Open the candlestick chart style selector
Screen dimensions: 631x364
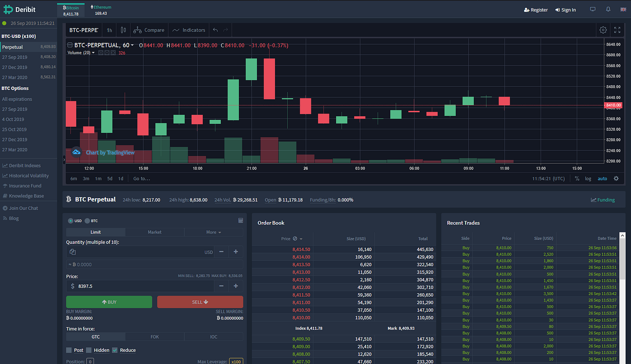tap(123, 30)
